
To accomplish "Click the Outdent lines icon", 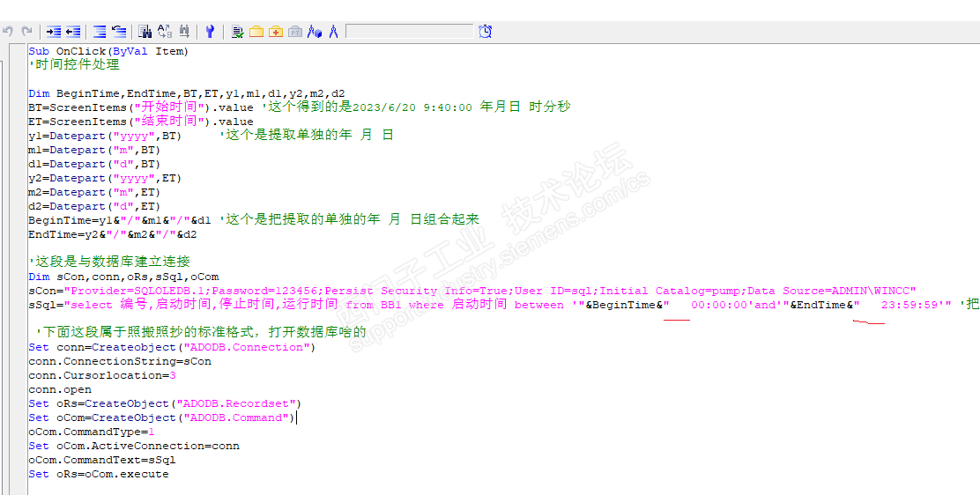I will pyautogui.click(x=73, y=31).
